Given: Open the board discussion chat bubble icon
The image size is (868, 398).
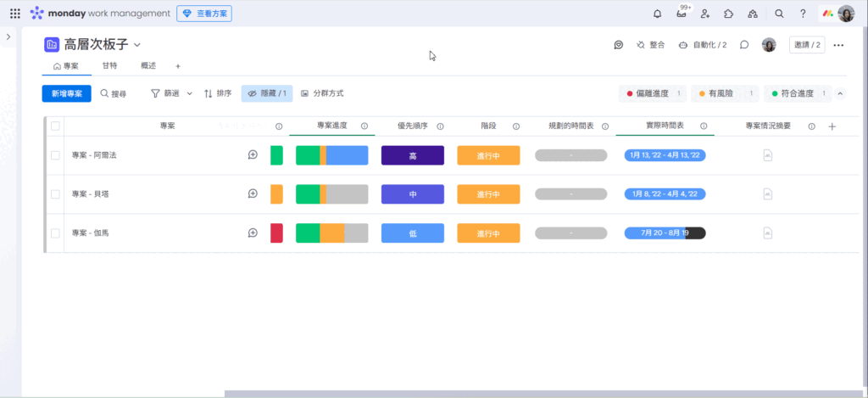Looking at the screenshot, I should point(744,45).
